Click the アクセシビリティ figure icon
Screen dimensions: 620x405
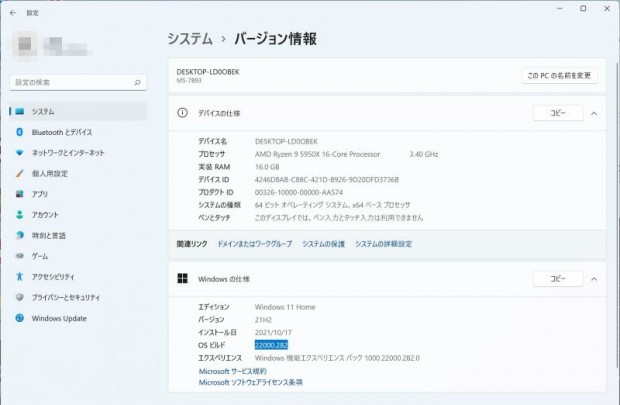tap(19, 276)
